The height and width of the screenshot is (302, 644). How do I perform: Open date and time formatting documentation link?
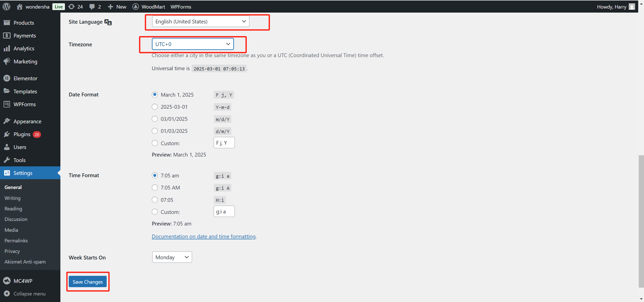tap(203, 236)
